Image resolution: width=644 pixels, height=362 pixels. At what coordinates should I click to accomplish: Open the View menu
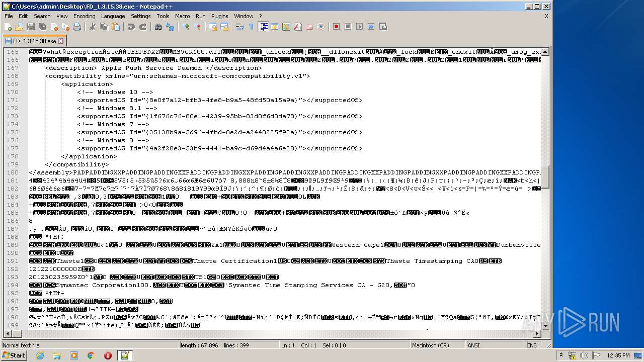click(x=62, y=16)
